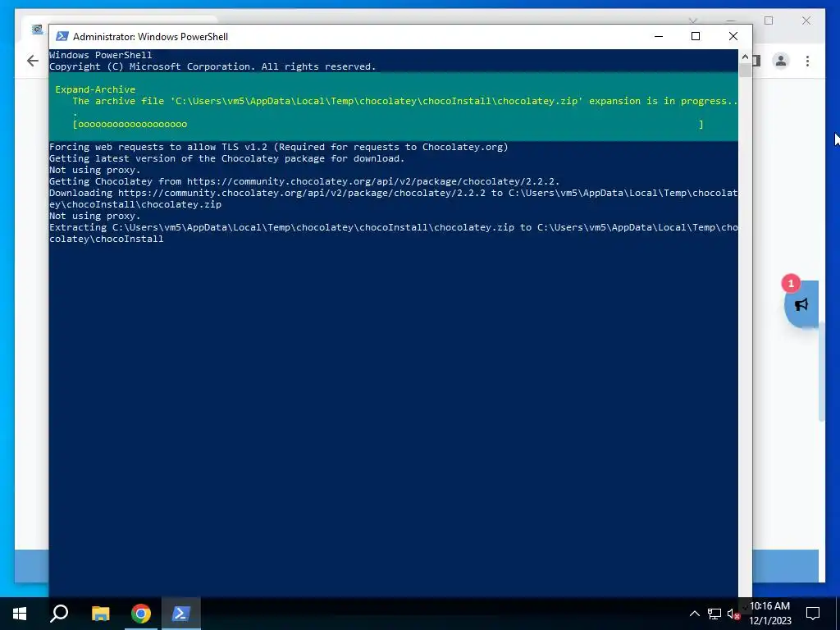Click the browser back arrow behind PowerShell
The image size is (840, 630).
[33, 61]
